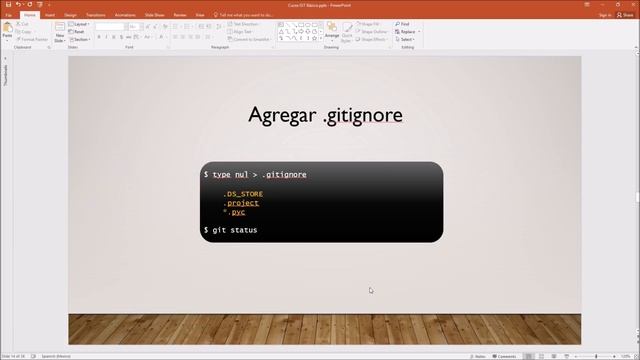Click Comments in status bar
This screenshot has height=360, width=640.
(x=504, y=356)
